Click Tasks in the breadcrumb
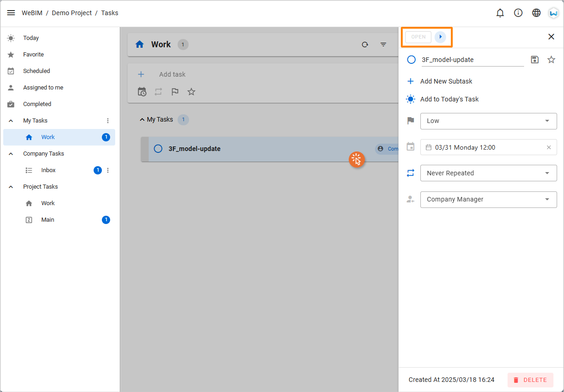The width and height of the screenshot is (564, 392). click(110, 13)
